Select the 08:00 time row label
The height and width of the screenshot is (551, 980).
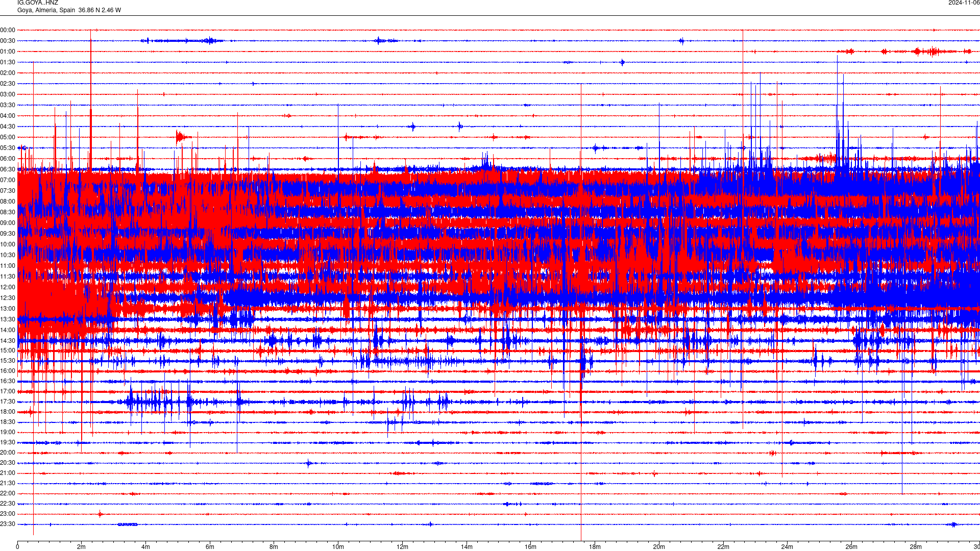(8, 202)
